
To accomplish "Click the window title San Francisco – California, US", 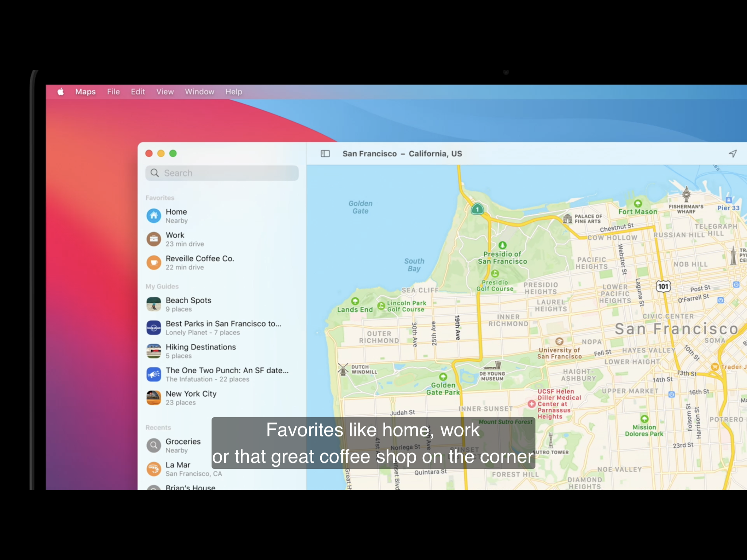I will tap(402, 153).
